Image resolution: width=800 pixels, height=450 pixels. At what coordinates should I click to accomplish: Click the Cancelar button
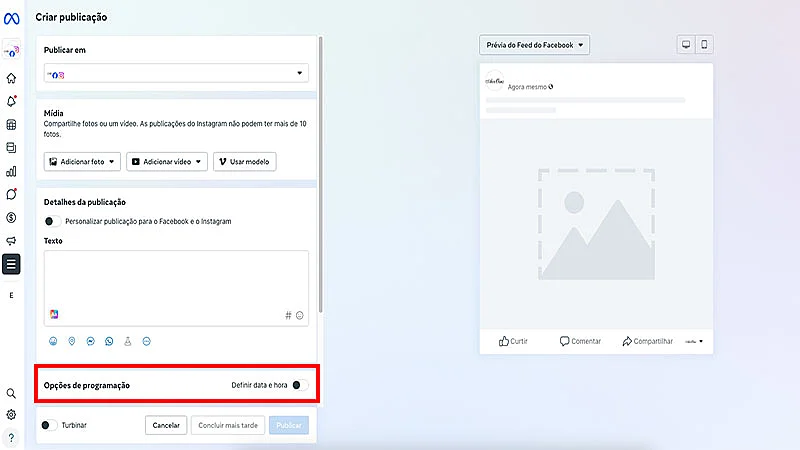166,425
